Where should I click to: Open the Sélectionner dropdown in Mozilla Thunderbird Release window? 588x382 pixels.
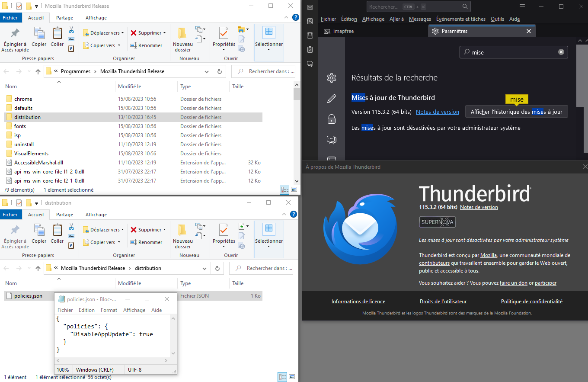coord(269,43)
